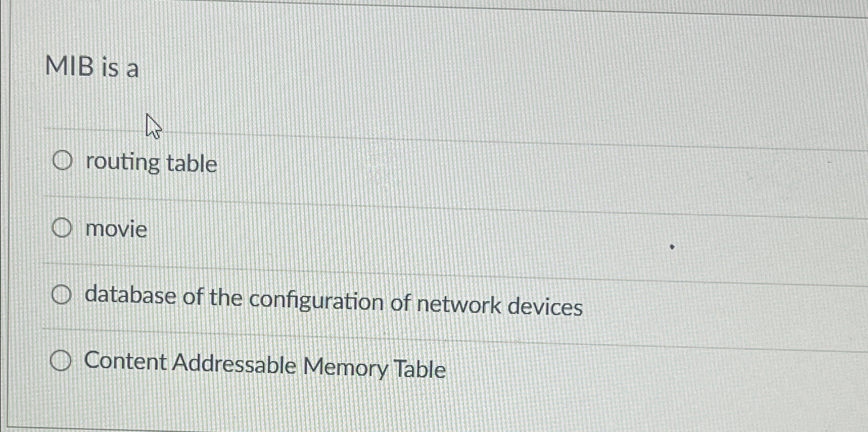
Task: Select the 'database of the configuration of network devices' option
Action: pos(62,295)
